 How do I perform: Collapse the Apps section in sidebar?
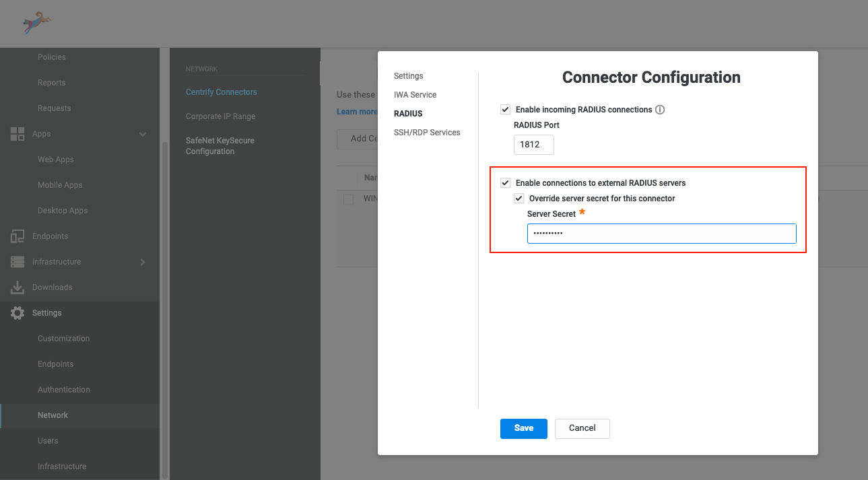click(142, 134)
